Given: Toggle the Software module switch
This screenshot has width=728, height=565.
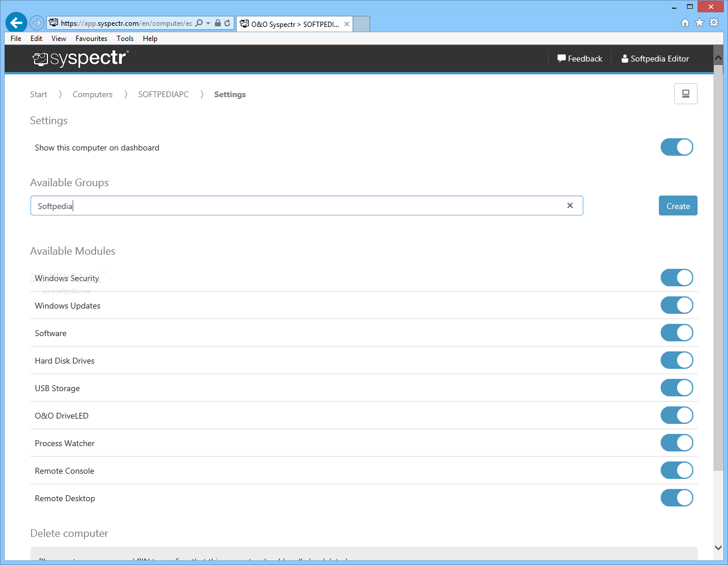Looking at the screenshot, I should [x=677, y=333].
